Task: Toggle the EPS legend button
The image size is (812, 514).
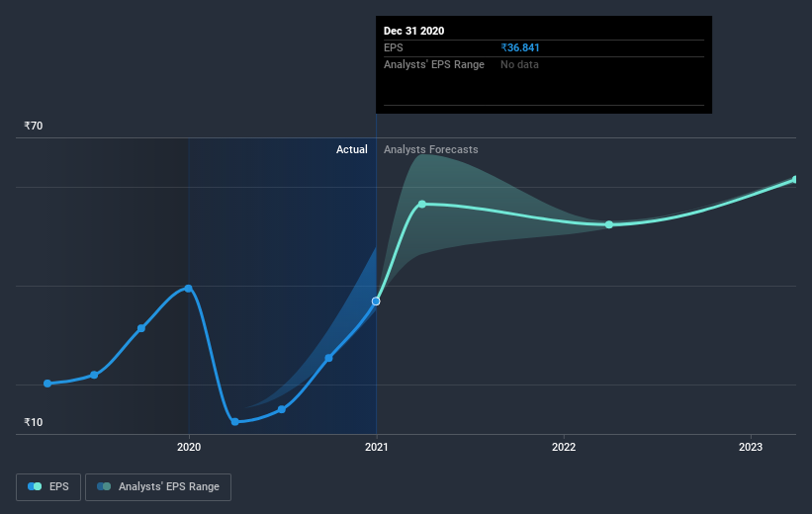Action: [48, 486]
